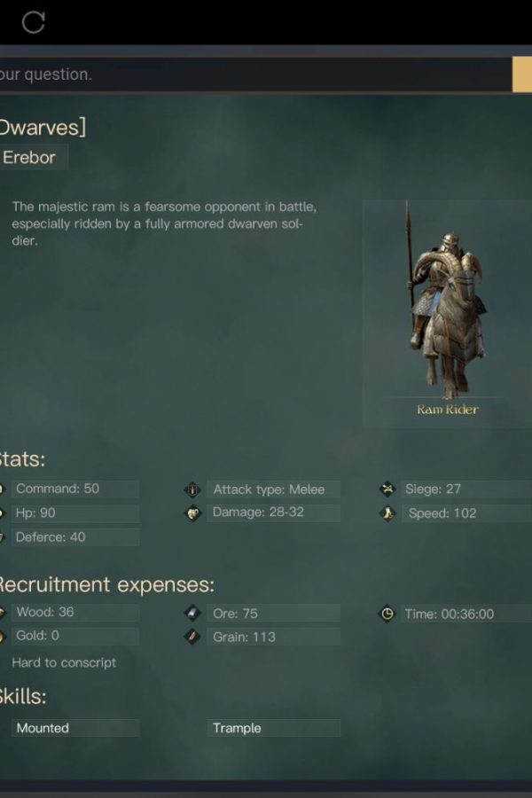Viewport: 532px width, 798px height.
Task: Click the Siege stat icon
Action: pyautogui.click(x=387, y=489)
